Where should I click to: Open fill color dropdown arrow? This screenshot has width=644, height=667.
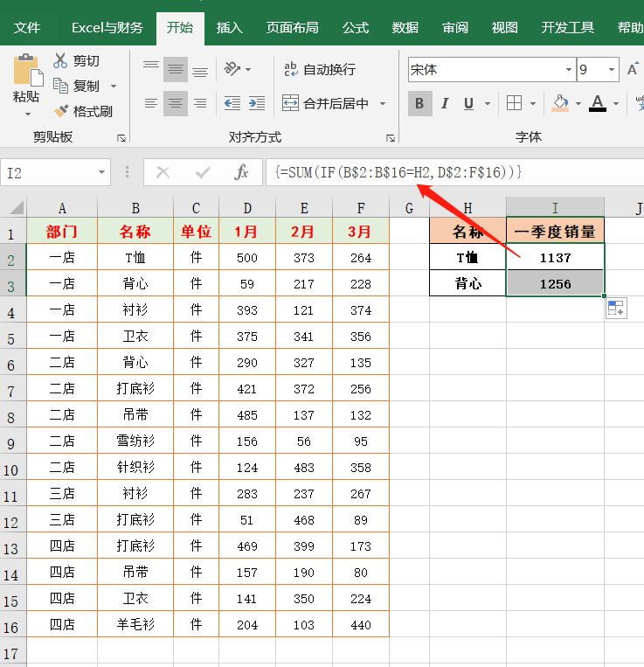tap(578, 103)
